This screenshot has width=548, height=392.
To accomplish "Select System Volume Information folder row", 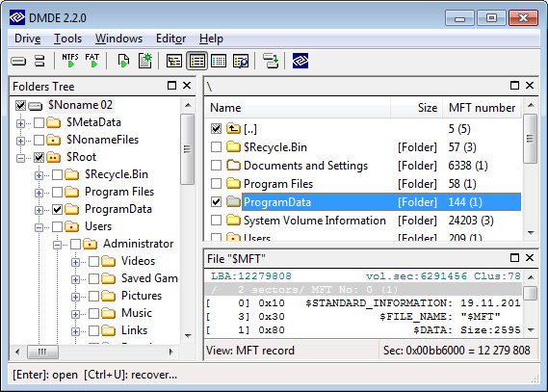I will [365, 221].
